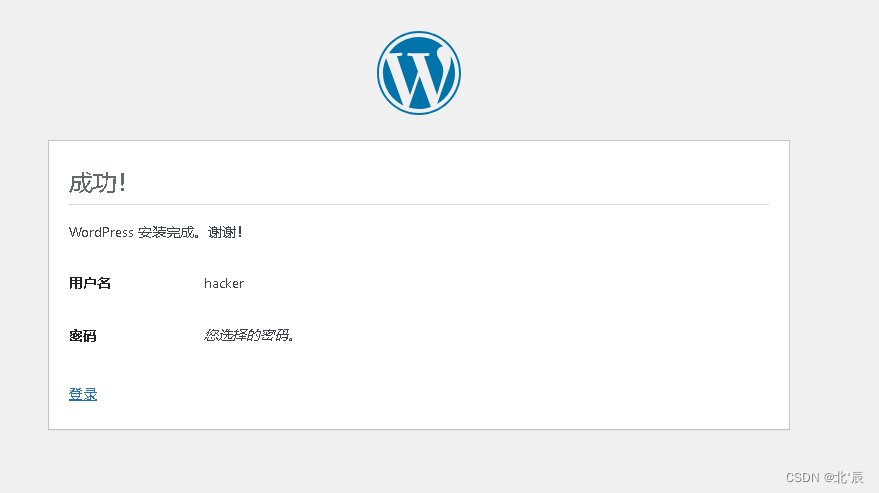Click the 密码 label
The height and width of the screenshot is (493, 879).
pos(82,335)
